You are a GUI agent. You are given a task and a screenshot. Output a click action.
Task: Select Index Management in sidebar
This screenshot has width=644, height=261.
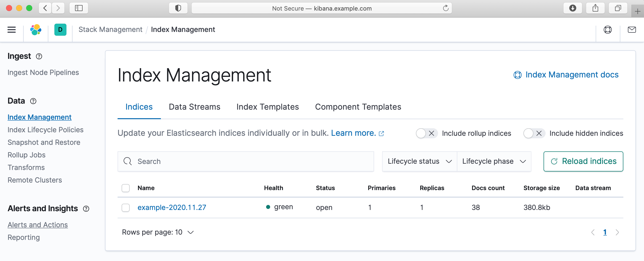click(x=40, y=117)
